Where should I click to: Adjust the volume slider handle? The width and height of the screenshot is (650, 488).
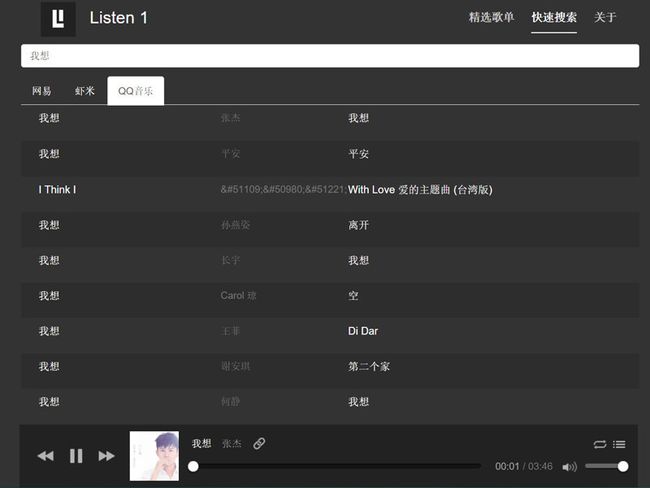click(x=623, y=466)
